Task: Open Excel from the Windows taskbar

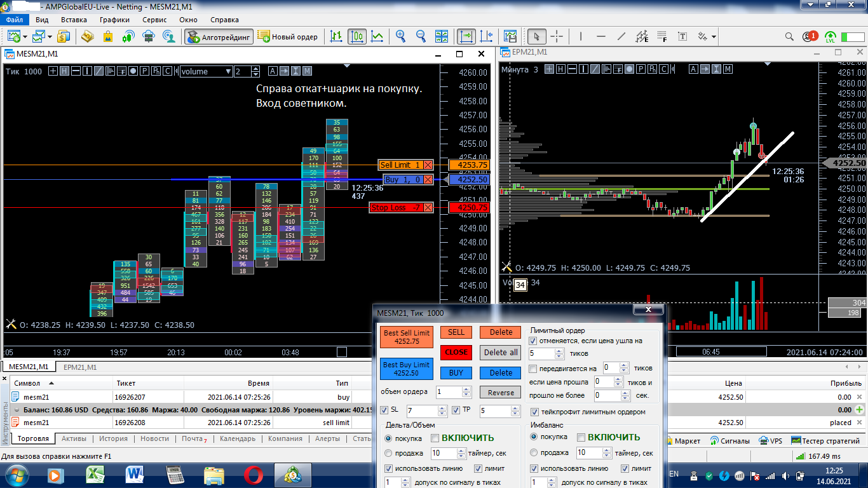Action: click(95, 475)
